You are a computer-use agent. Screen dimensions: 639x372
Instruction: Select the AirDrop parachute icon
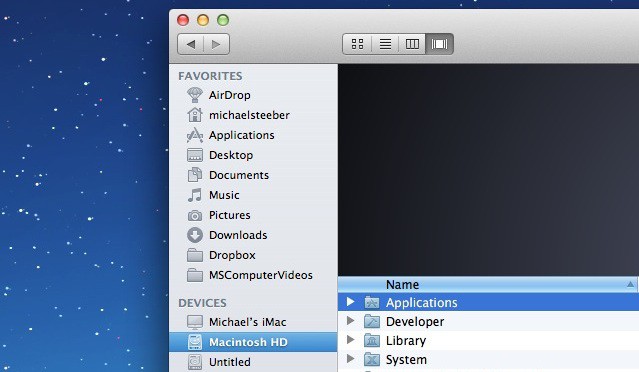point(195,95)
